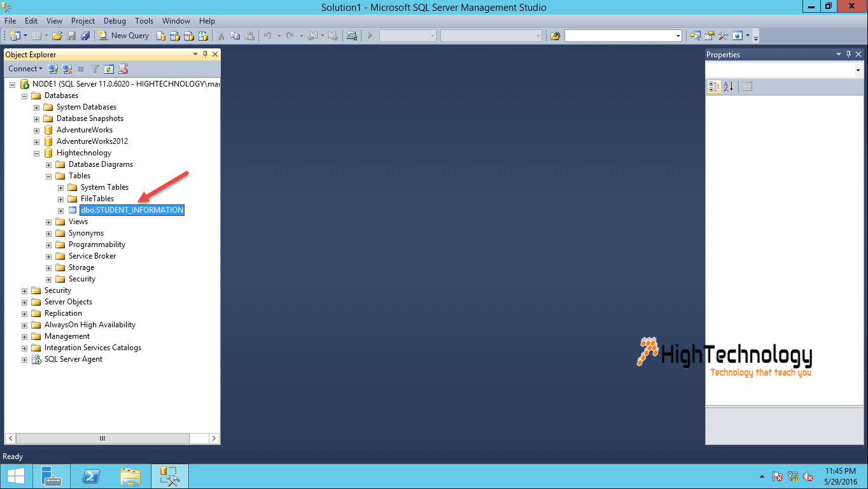Click the Categorized view icon in Properties
The width and height of the screenshot is (868, 489).
tap(715, 87)
